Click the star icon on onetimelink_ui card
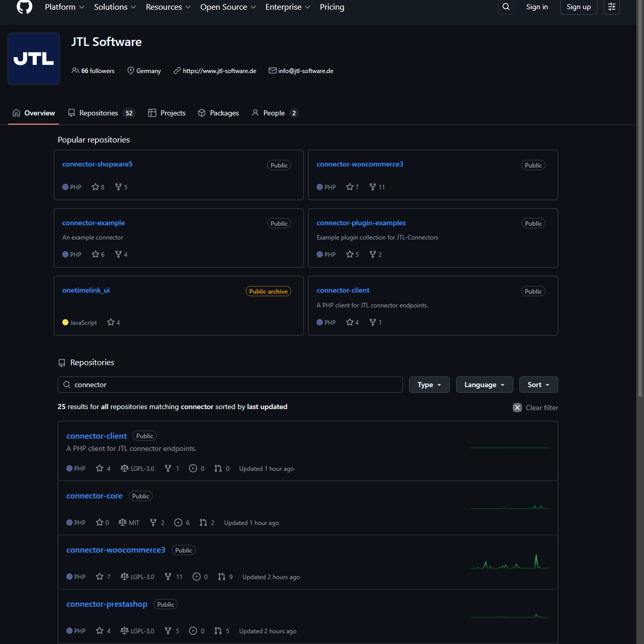Screen dimensions: 644x644 click(111, 322)
